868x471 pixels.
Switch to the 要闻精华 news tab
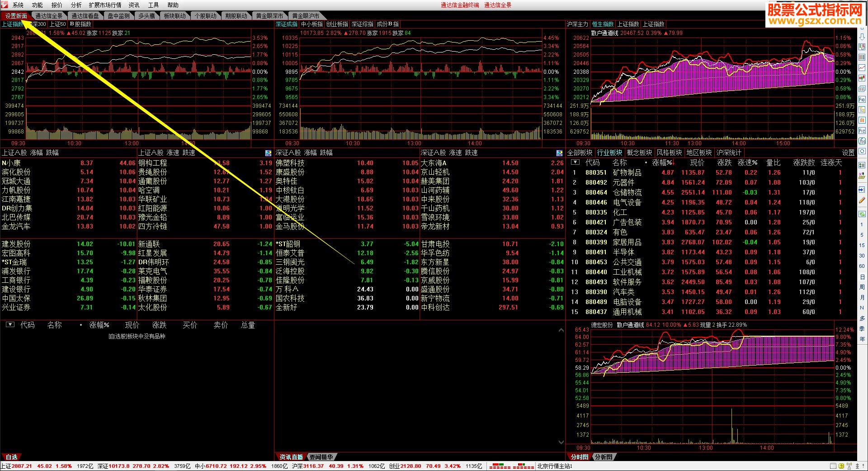321,457
